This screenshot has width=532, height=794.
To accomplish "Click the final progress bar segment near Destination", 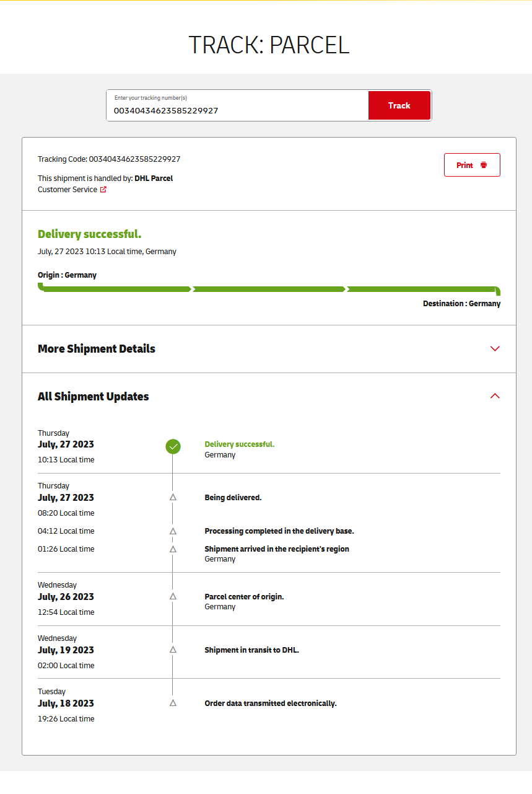I will pos(422,289).
